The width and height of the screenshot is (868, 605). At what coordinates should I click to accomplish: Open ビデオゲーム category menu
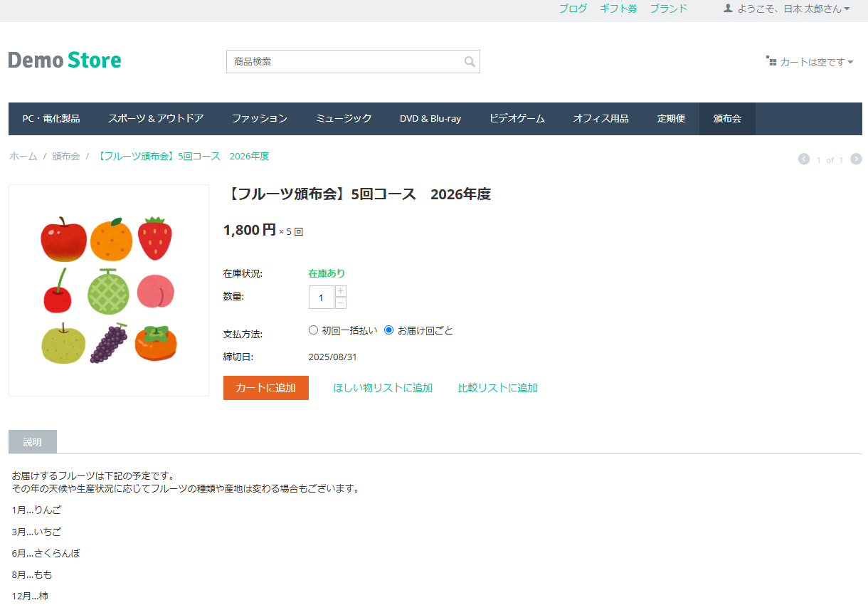coord(517,119)
